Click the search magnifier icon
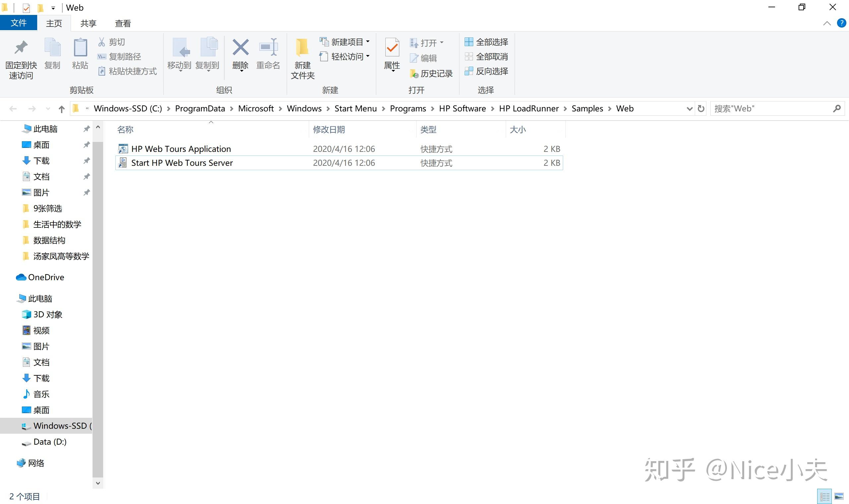Viewport: 849px width, 504px height. [x=837, y=108]
